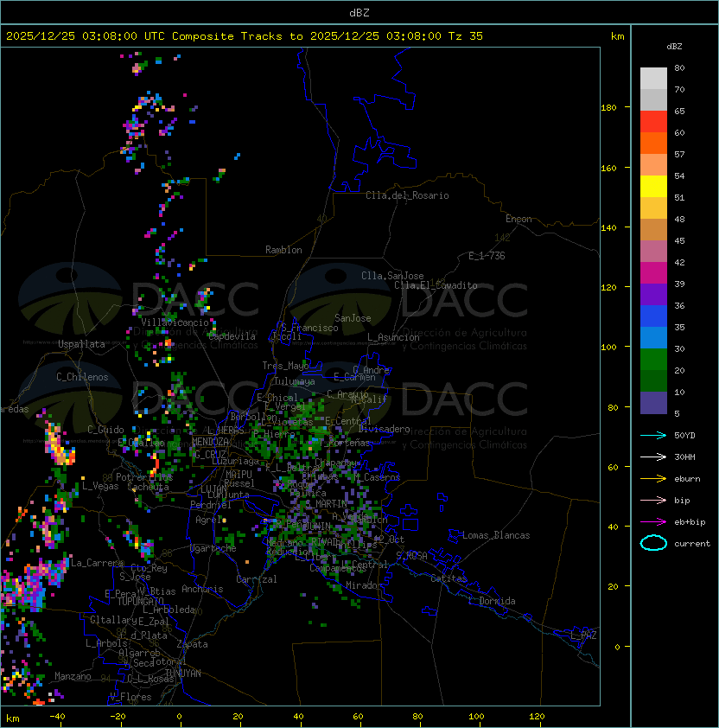
Task: Click the Clla.del_Rosario map label
Action: click(x=407, y=195)
